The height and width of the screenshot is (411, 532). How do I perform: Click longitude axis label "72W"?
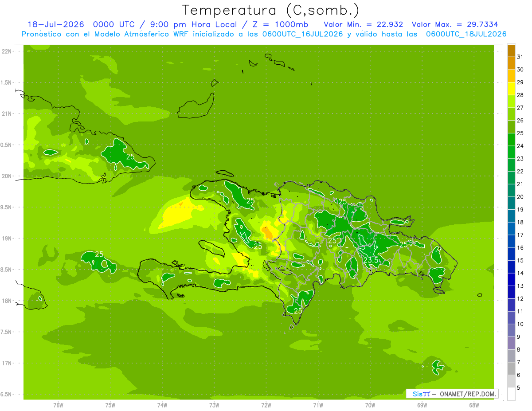pyautogui.click(x=266, y=405)
